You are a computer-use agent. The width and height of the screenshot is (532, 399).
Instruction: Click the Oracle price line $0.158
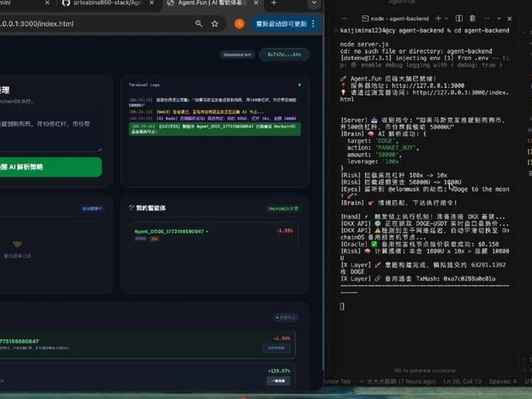pyautogui.click(x=420, y=244)
